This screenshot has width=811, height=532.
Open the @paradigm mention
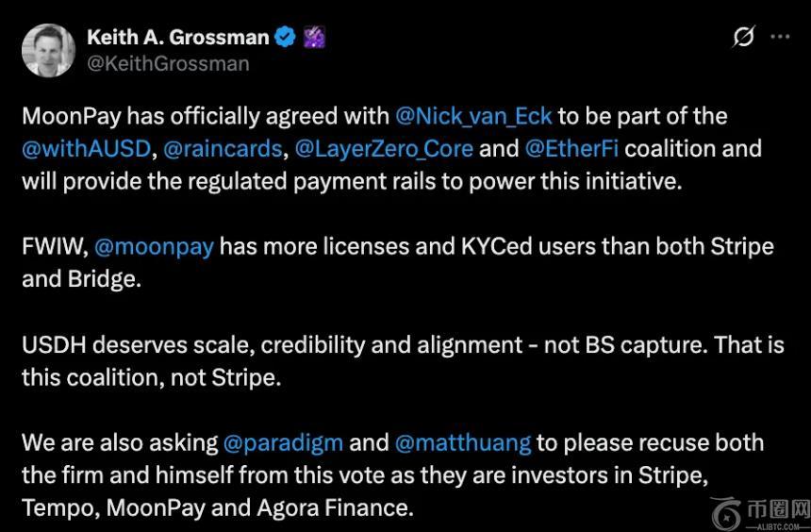[284, 442]
